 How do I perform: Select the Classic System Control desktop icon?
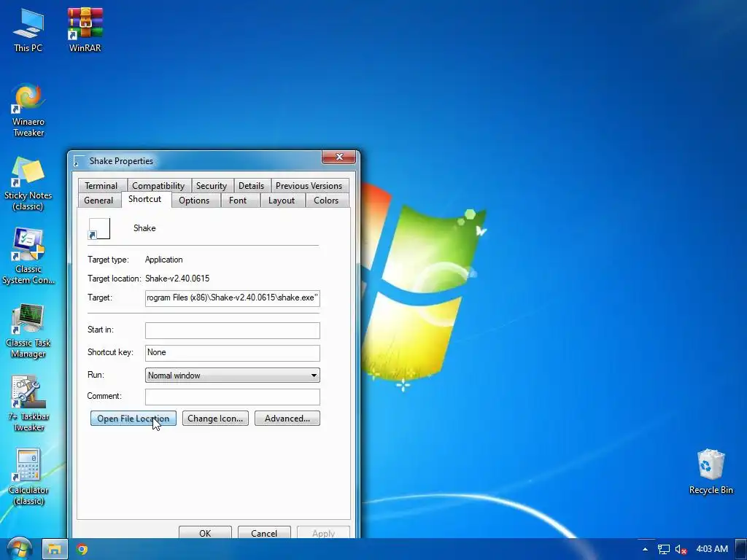(x=28, y=257)
